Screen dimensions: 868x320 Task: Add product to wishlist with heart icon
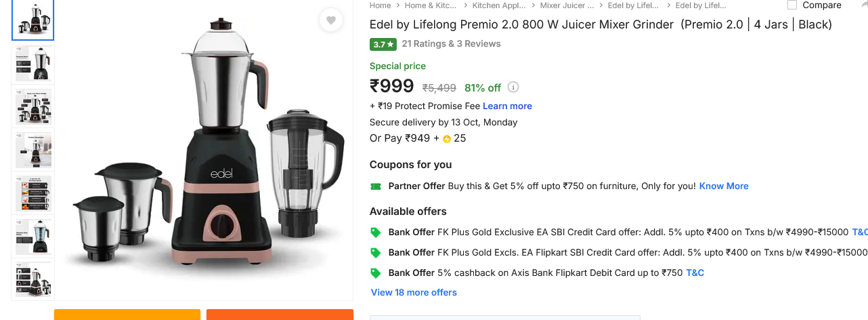(330, 20)
